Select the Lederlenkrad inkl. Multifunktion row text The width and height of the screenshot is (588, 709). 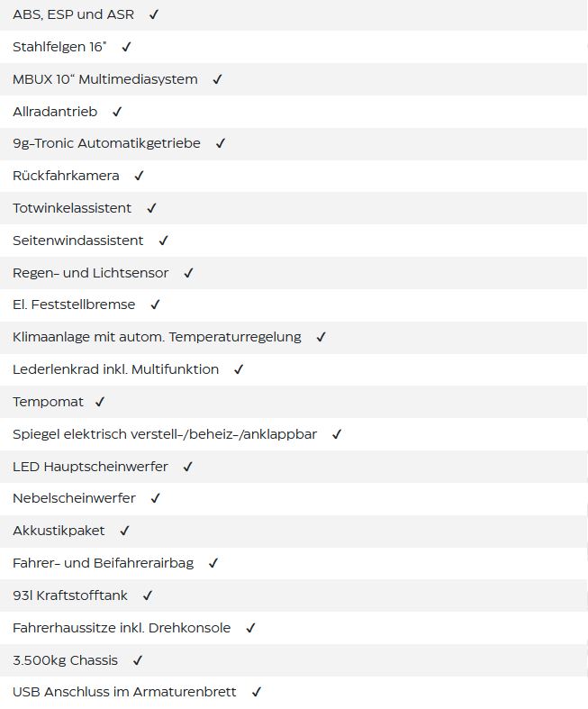pyautogui.click(x=115, y=369)
